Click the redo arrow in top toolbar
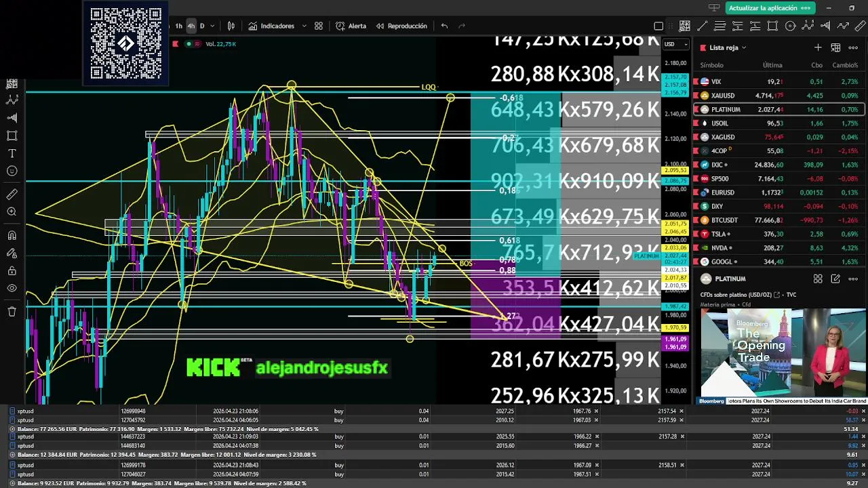Viewport: 868px width, 488px height. (x=462, y=26)
